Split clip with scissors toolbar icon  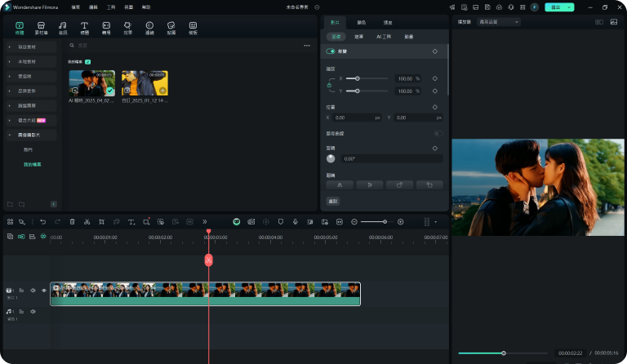pos(87,222)
